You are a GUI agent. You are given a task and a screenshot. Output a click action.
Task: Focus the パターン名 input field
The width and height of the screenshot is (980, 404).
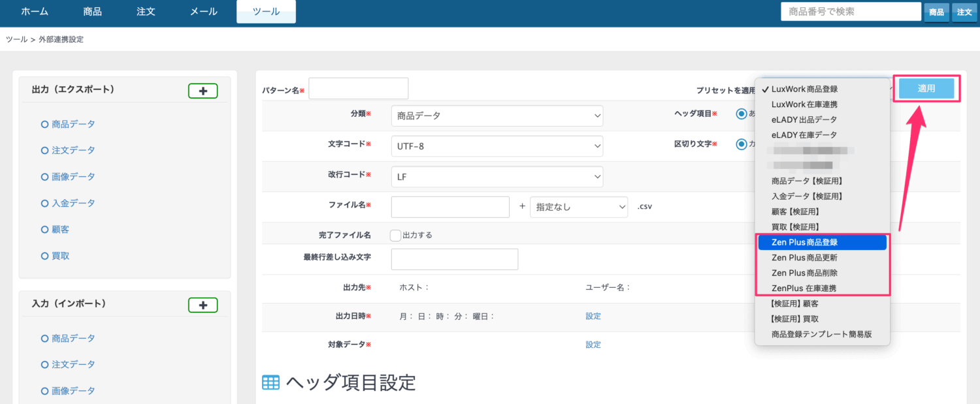358,88
